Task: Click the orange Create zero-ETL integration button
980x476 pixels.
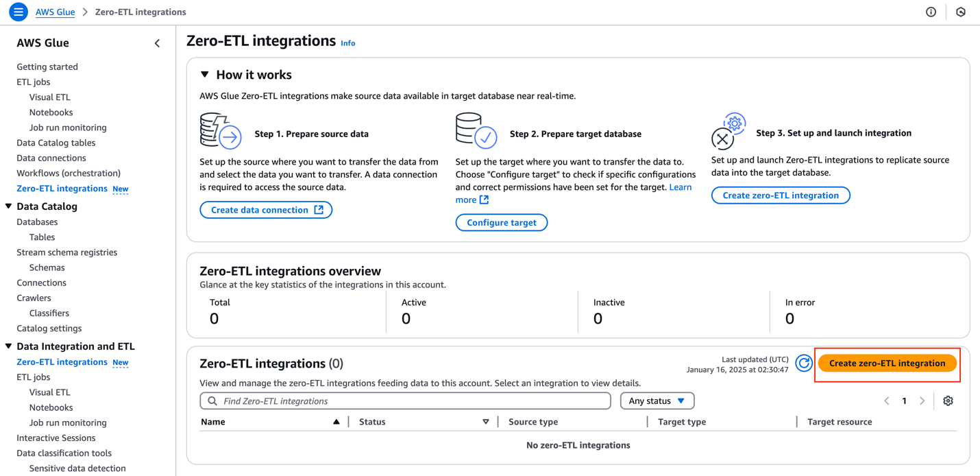Action: click(x=887, y=364)
